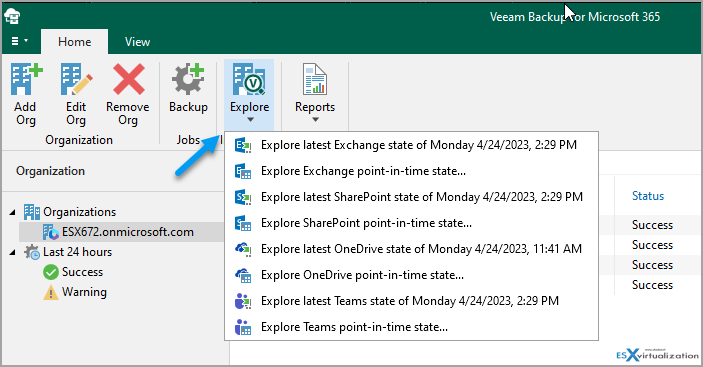This screenshot has height=367, width=703.
Task: Click the Organizations building icon in tree
Action: (x=32, y=212)
